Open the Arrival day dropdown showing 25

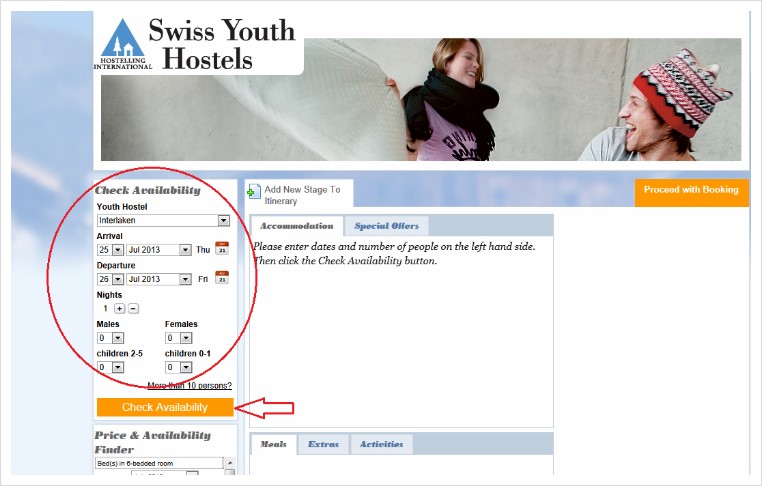tap(110, 250)
